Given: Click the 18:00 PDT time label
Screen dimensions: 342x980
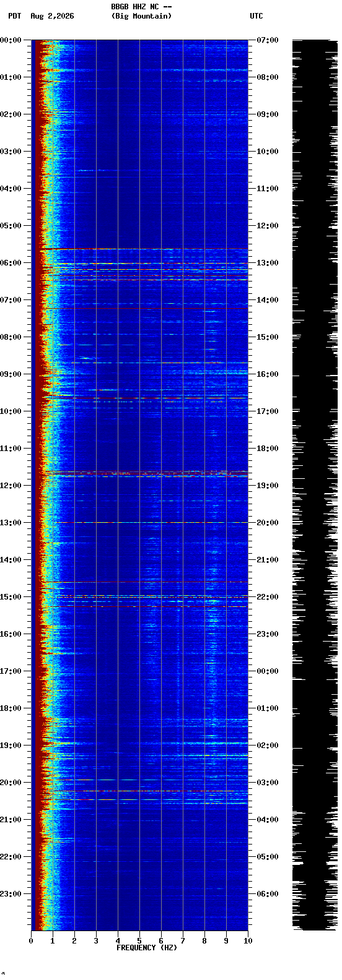Looking at the screenshot, I should click(11, 708).
